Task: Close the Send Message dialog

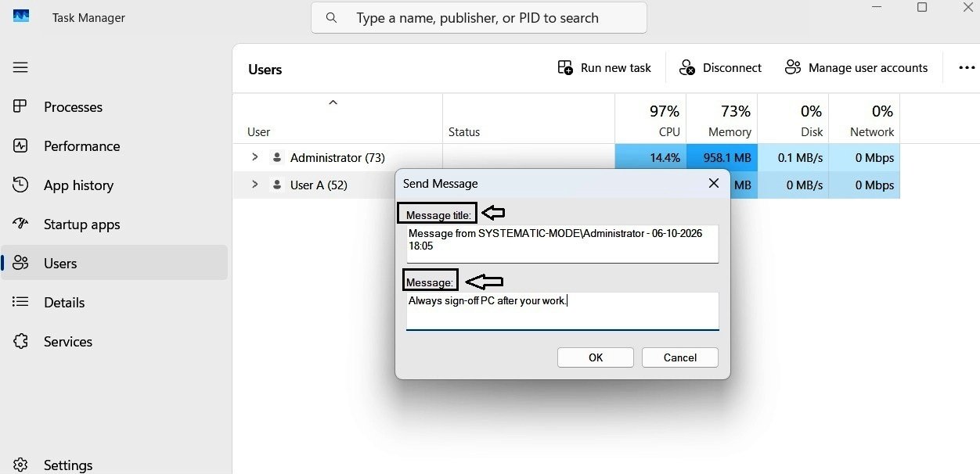Action: (x=713, y=183)
